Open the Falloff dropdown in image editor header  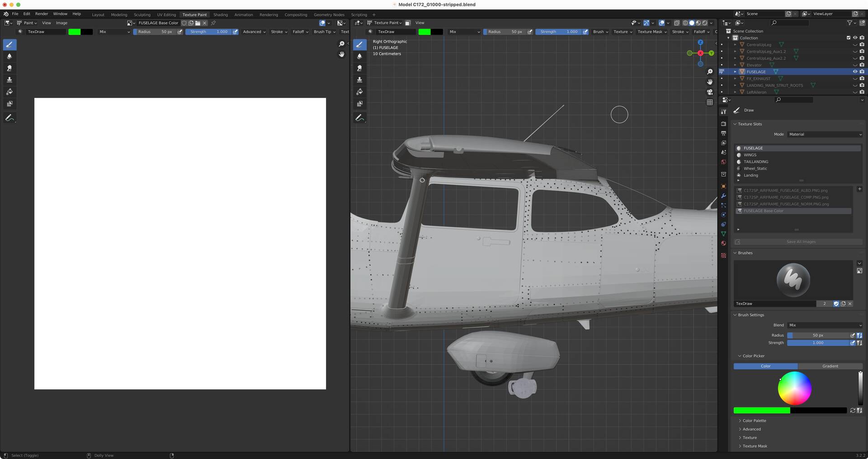(x=300, y=32)
